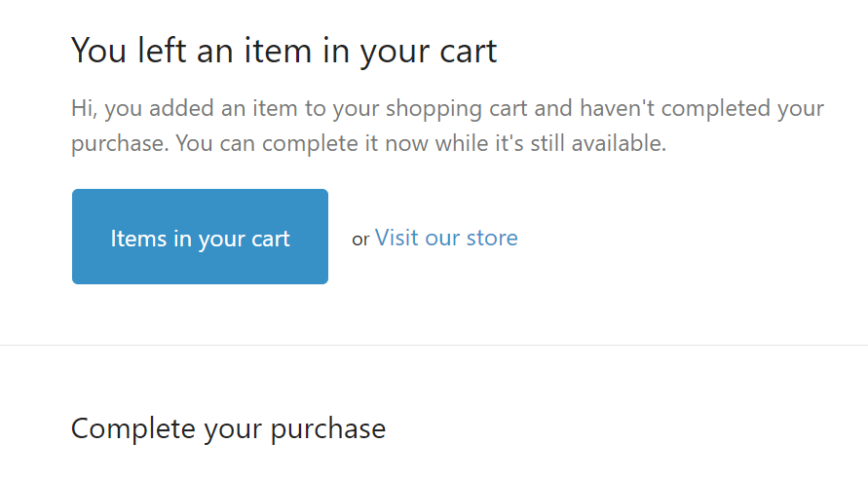Select the word "store" in the link
The height and width of the screenshot is (481, 868).
493,238
